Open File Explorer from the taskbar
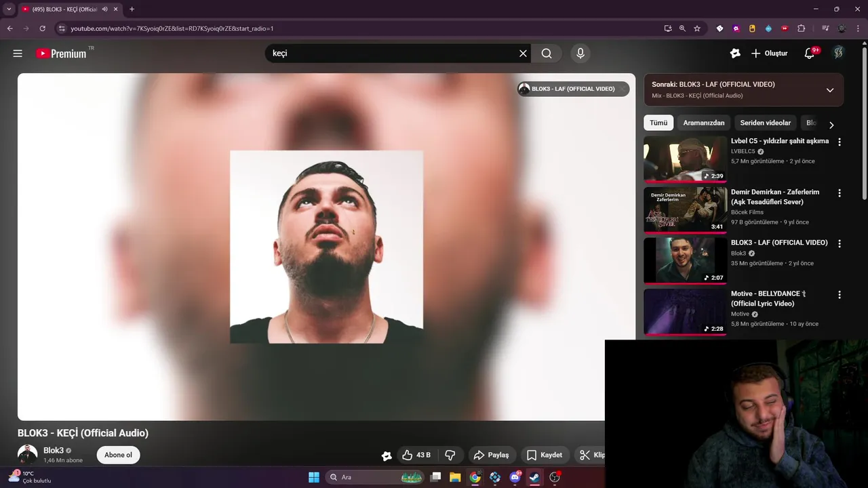Image resolution: width=868 pixels, height=488 pixels. tap(455, 477)
